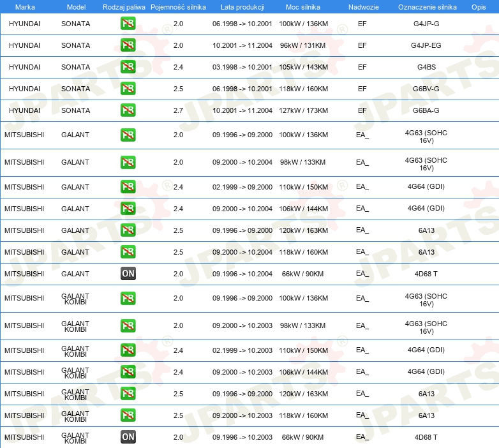Image resolution: width=499 pixels, height=448 pixels.
Task: Click power value 127kW / 173KM
Action: pos(303,110)
